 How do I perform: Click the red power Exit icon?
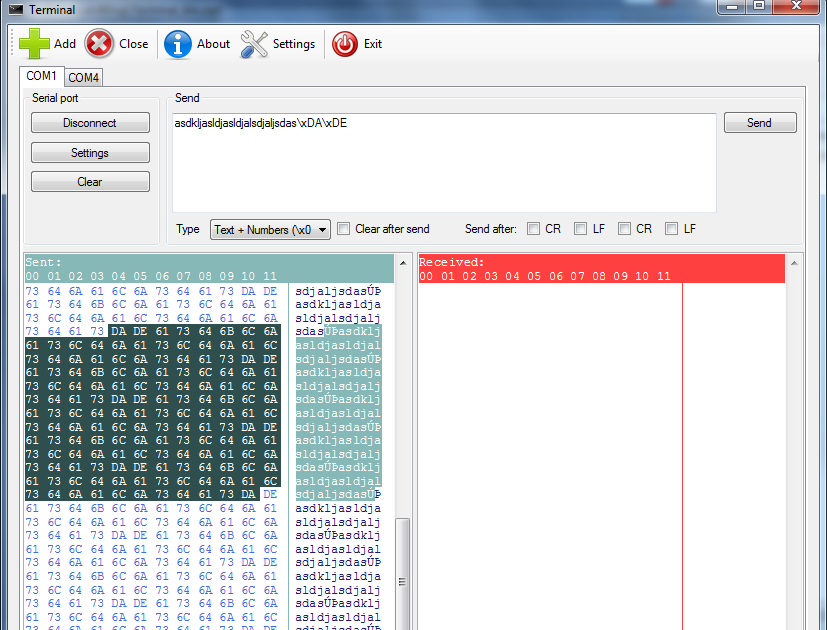pos(345,44)
